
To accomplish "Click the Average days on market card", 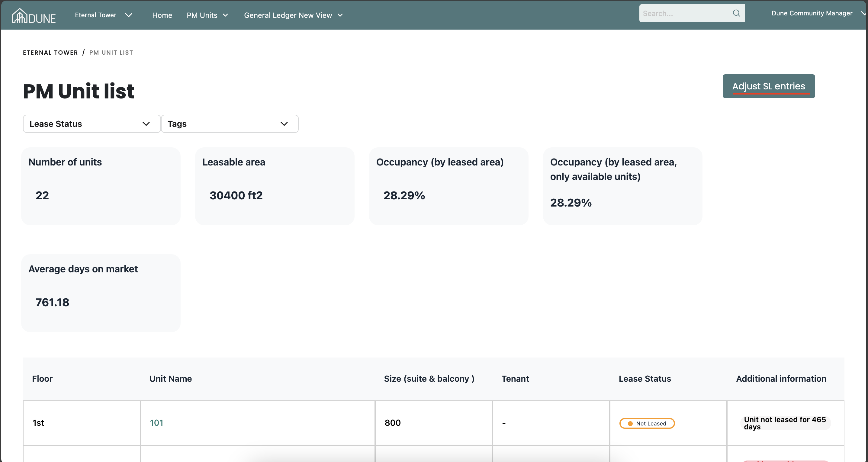I will click(101, 293).
